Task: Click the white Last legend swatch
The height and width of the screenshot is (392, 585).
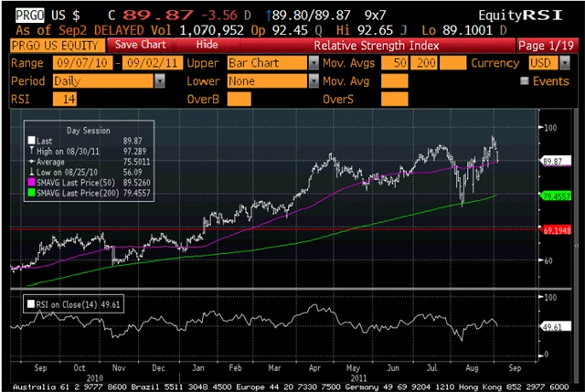Action: [x=31, y=140]
